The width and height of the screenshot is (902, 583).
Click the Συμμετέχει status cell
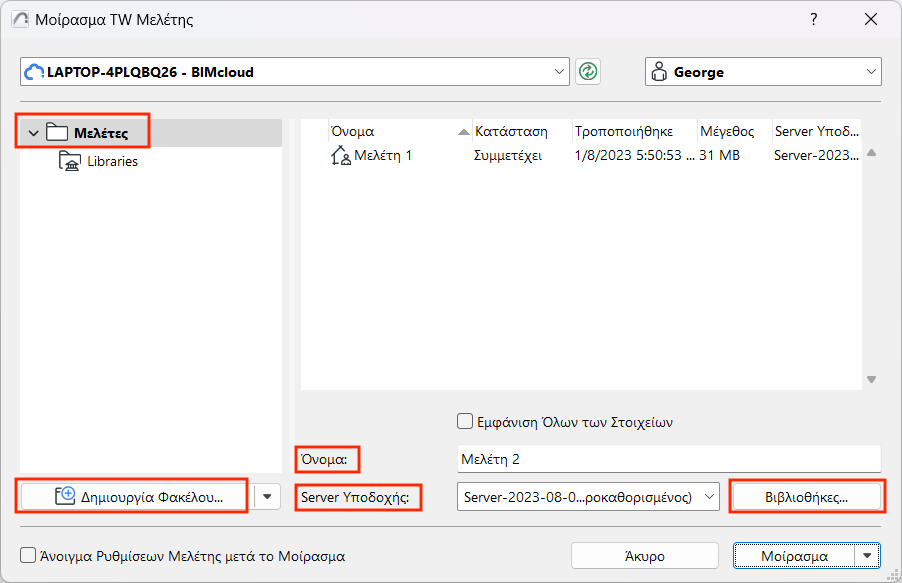click(x=507, y=155)
